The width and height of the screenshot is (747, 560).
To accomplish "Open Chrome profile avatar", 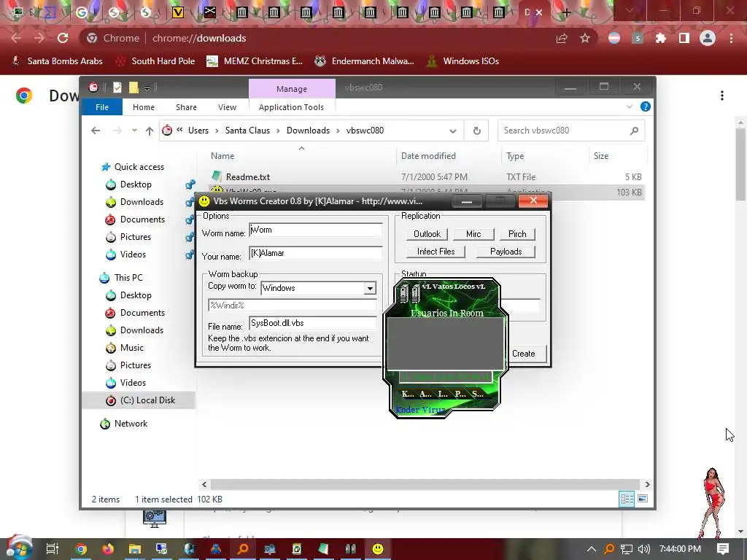I will tap(708, 38).
